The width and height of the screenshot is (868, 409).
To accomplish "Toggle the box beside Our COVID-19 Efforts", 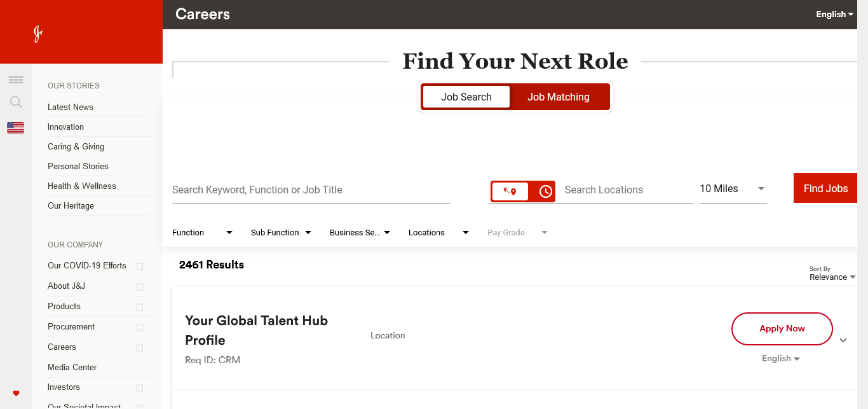I will tap(140, 267).
